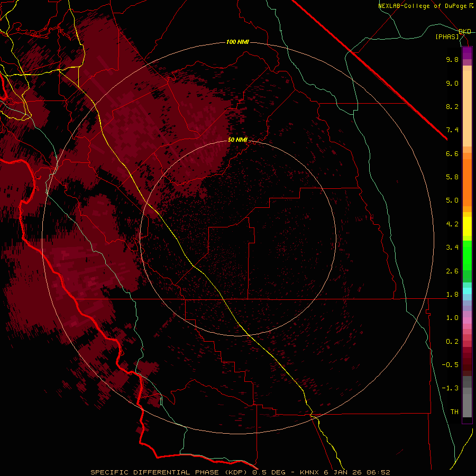Click the 0.2 legend value
Screen dimensions: 476x476
(x=452, y=342)
